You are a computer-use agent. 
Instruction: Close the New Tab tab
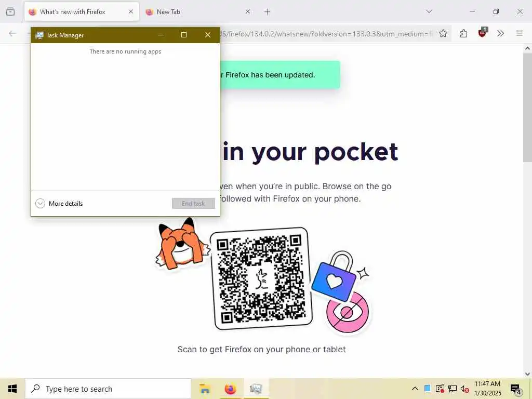[x=248, y=11]
